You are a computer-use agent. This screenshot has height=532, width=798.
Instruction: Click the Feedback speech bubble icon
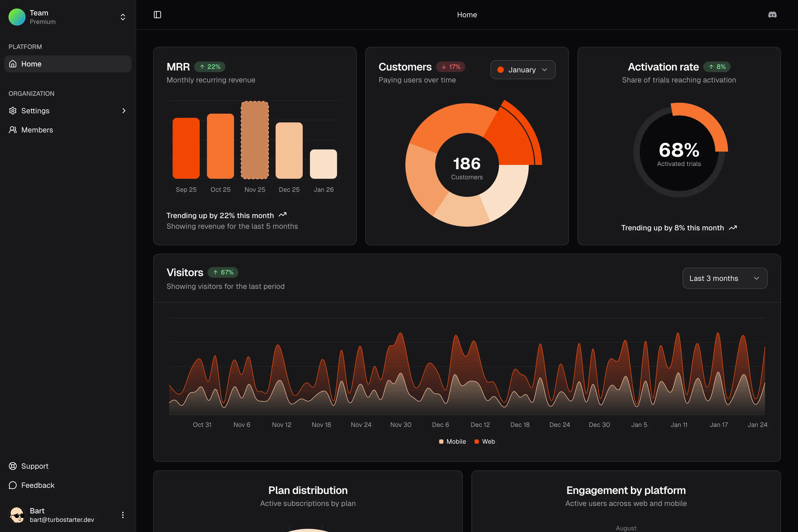coord(13,485)
